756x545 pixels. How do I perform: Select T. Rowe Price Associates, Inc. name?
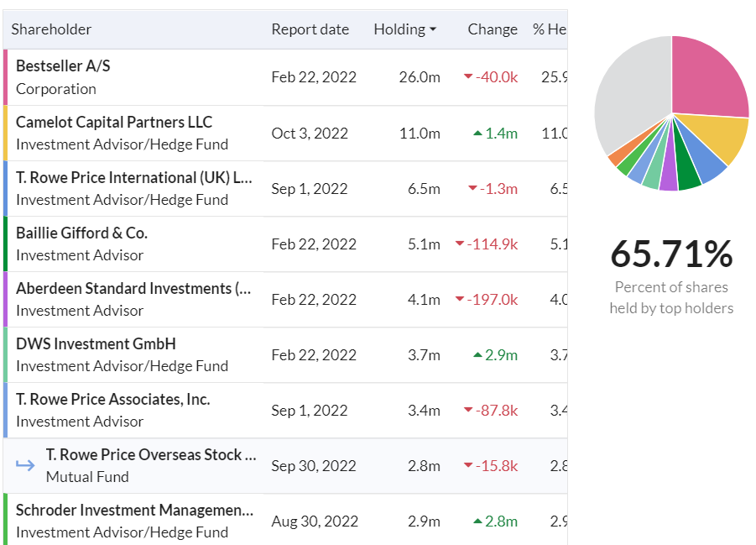point(112,400)
